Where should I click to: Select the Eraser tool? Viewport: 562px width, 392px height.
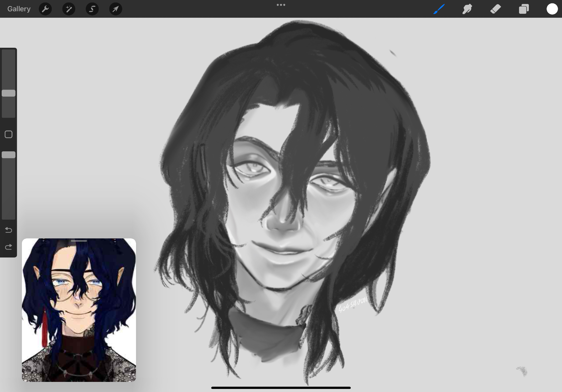pyautogui.click(x=495, y=9)
